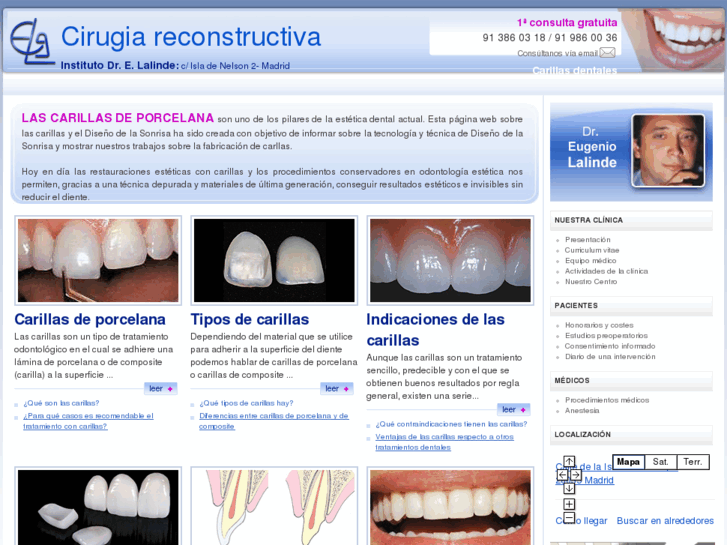727x545 pixels.
Task: Click the 'NUESTRA CLÍNICA' section heading
Action: coord(588,220)
